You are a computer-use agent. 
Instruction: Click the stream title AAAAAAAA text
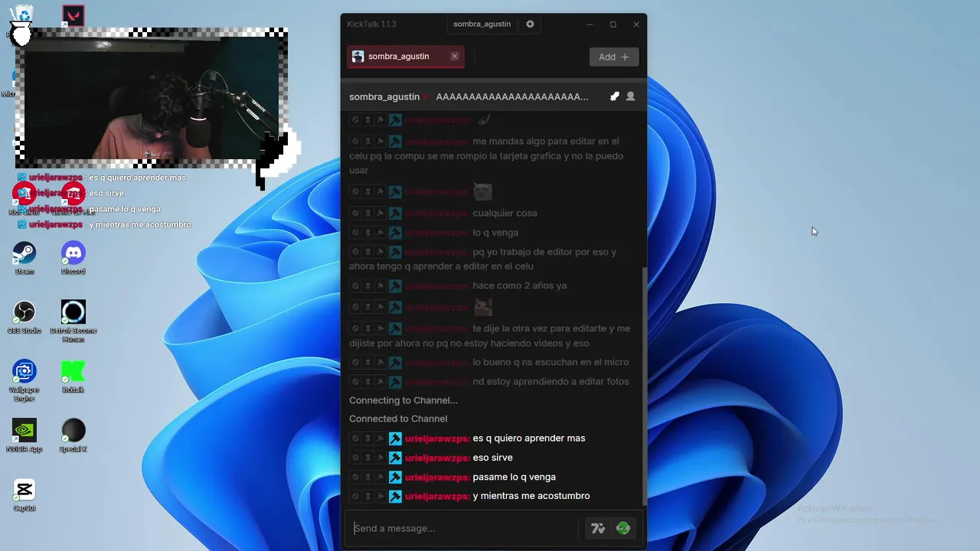(x=511, y=96)
